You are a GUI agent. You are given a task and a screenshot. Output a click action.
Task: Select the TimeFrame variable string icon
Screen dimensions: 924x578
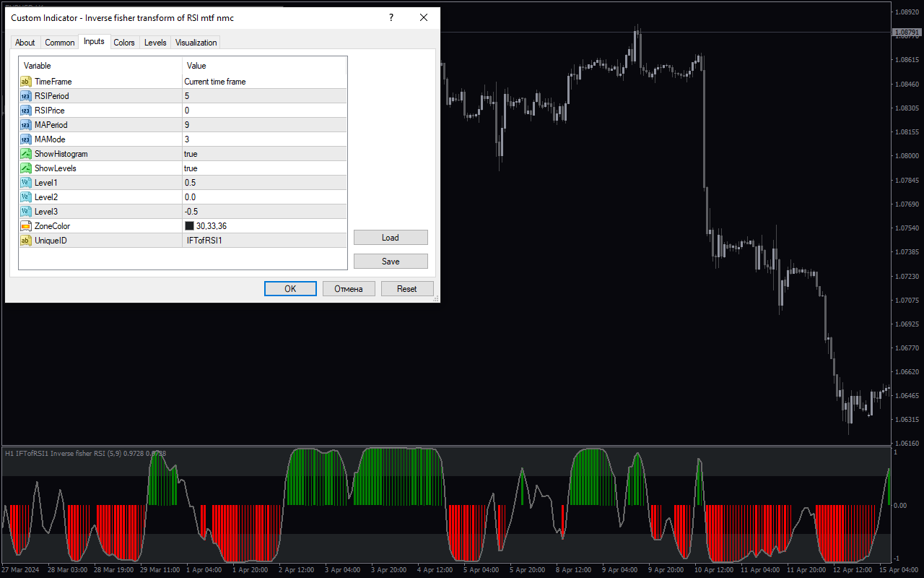coord(26,82)
